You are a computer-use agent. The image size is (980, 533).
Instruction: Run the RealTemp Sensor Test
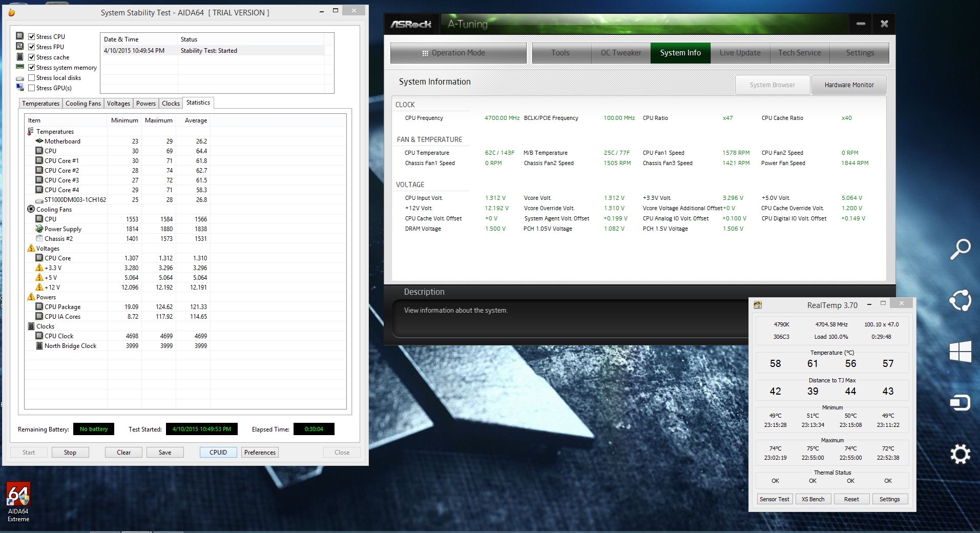pos(775,499)
